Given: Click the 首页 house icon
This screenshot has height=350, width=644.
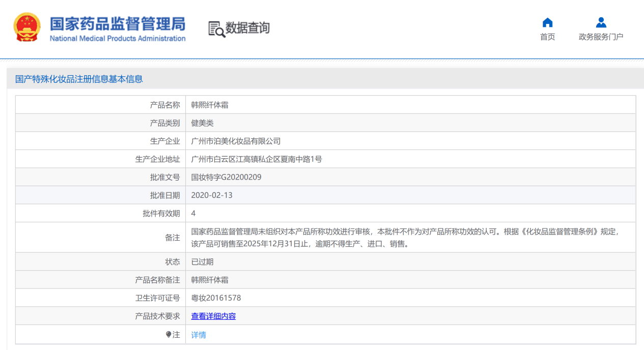Looking at the screenshot, I should (x=547, y=22).
